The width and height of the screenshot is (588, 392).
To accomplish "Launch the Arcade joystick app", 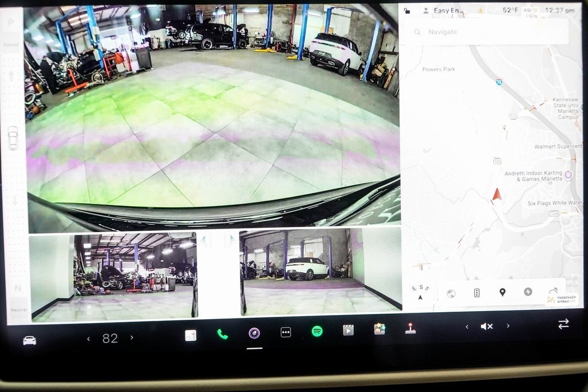I will pos(410,329).
